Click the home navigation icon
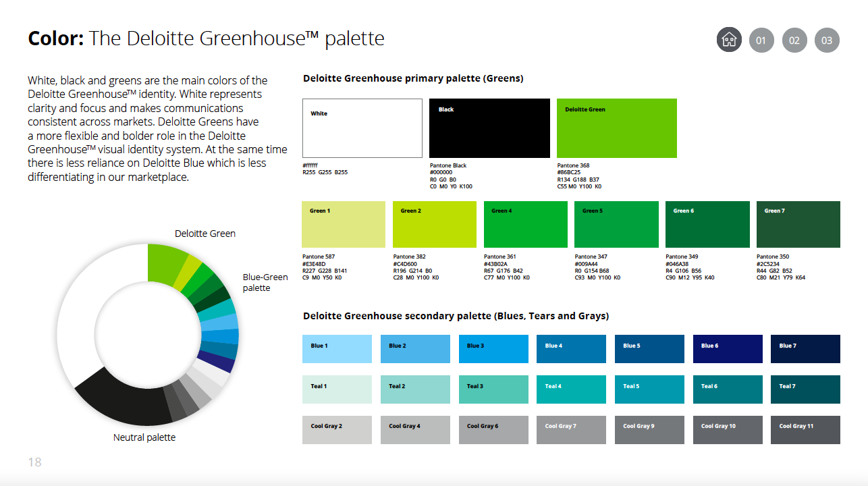The image size is (868, 486). pyautogui.click(x=729, y=40)
